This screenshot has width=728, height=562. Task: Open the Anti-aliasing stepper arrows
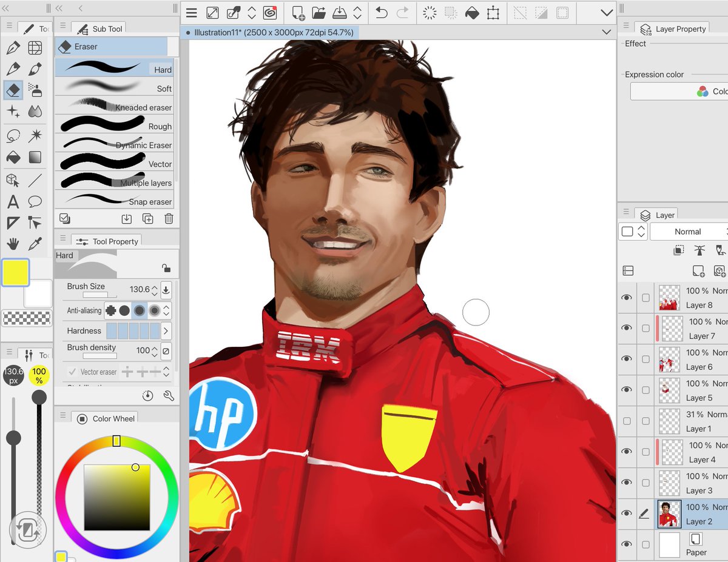(167, 311)
